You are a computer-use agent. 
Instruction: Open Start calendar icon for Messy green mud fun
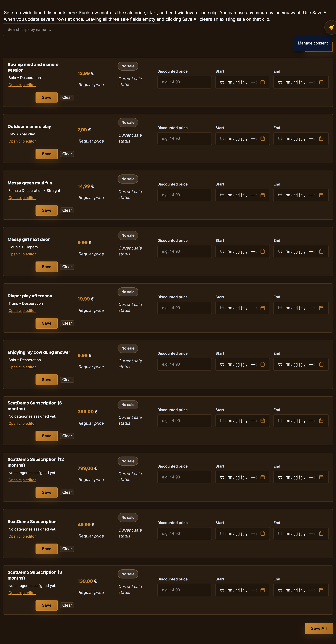click(x=262, y=195)
